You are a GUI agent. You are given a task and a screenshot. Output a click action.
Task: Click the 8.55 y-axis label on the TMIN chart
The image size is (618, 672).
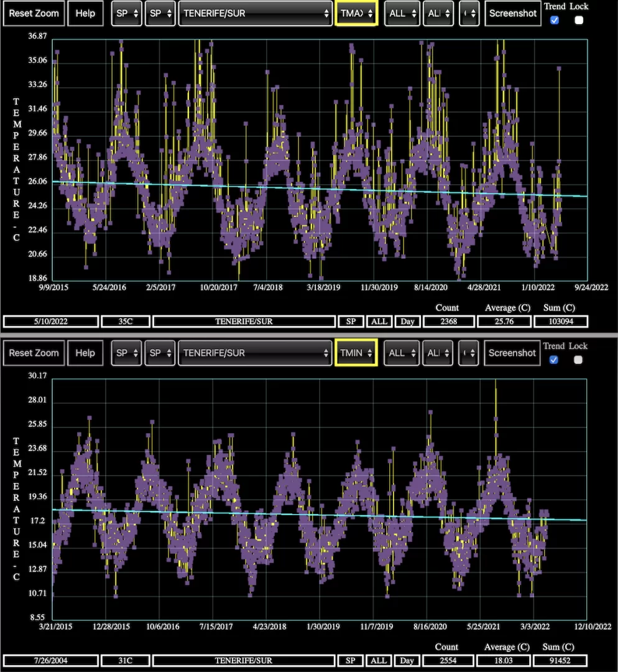coord(37,618)
